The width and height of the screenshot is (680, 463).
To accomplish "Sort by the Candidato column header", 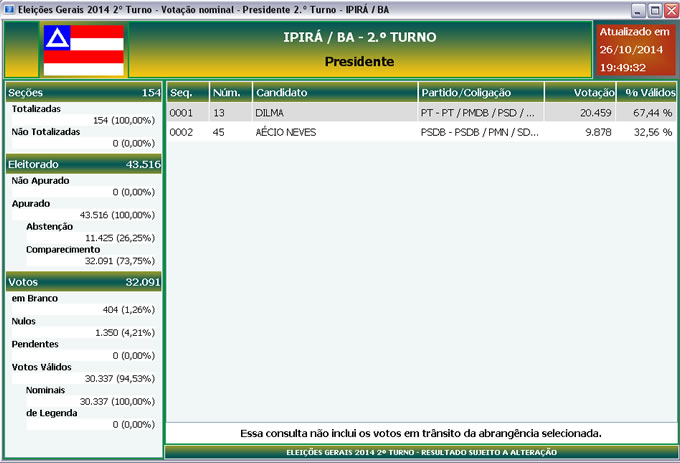I will click(x=335, y=92).
